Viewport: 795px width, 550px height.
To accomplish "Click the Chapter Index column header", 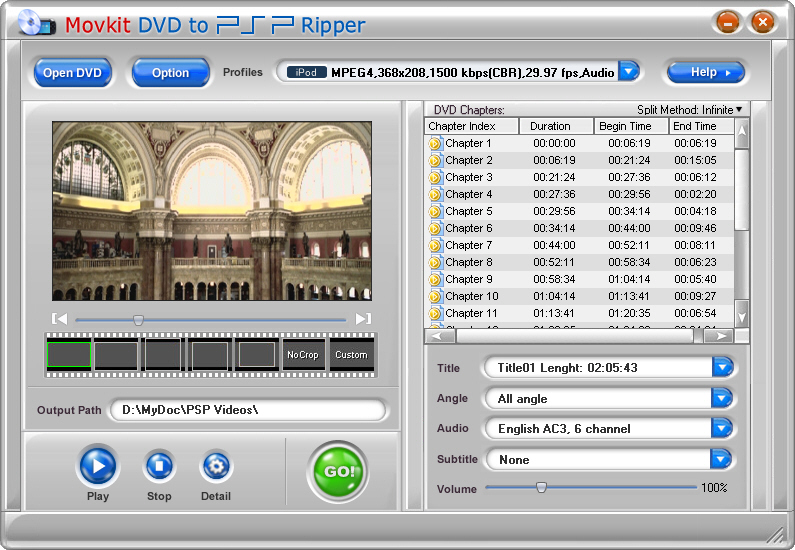I will click(472, 126).
